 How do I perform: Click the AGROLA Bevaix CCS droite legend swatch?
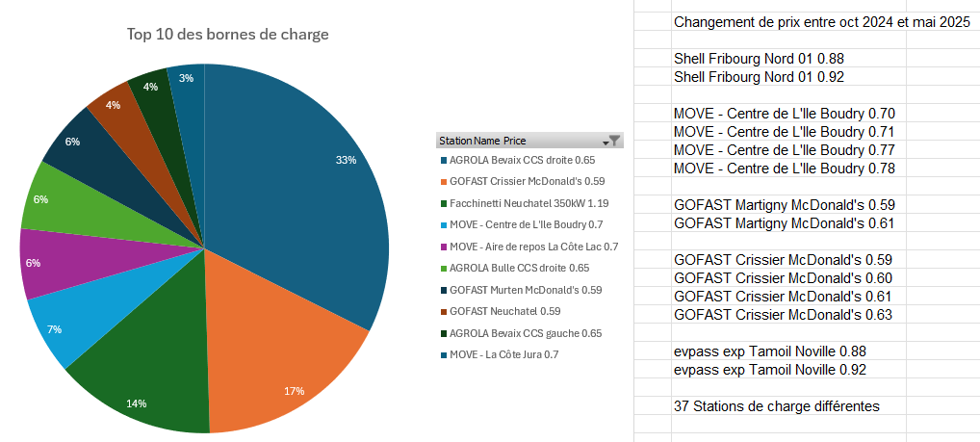pyautogui.click(x=443, y=160)
